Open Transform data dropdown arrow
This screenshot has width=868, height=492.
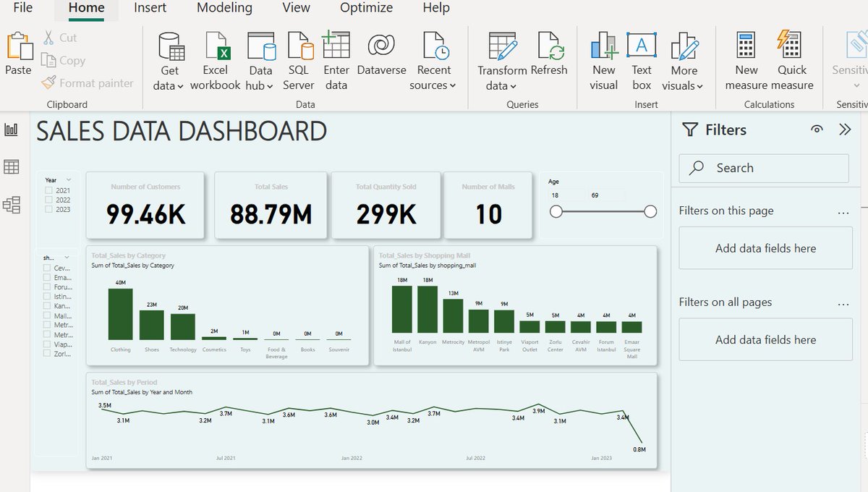pos(513,86)
